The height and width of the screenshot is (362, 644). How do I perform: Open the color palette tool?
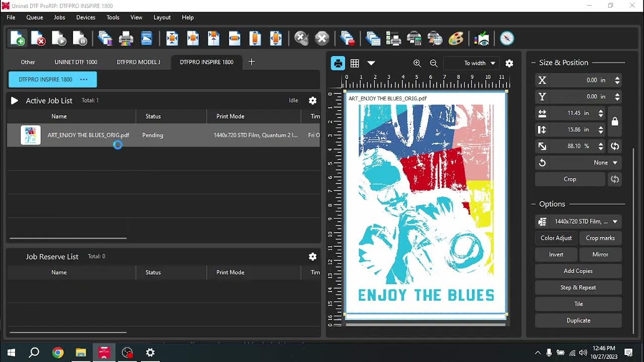pos(456,38)
